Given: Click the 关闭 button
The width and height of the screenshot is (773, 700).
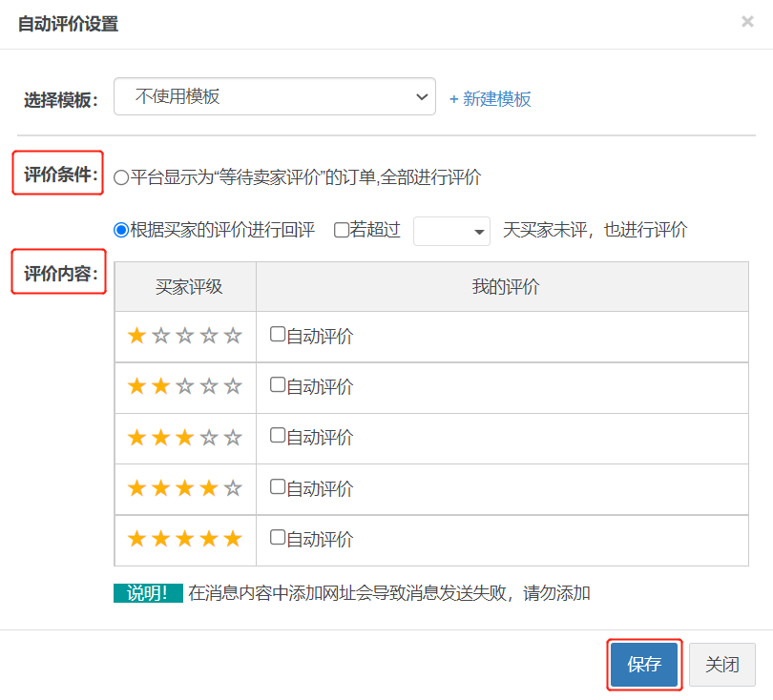Looking at the screenshot, I should (x=722, y=665).
